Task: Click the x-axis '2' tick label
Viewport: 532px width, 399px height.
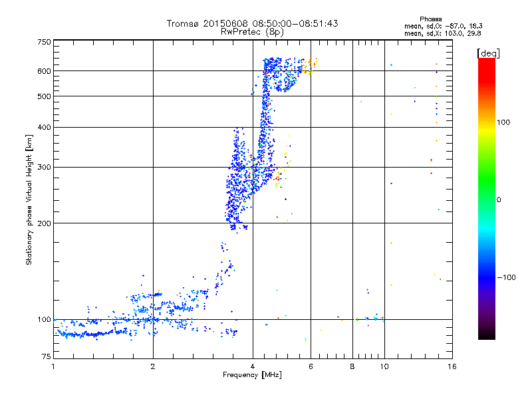Action: click(x=153, y=366)
